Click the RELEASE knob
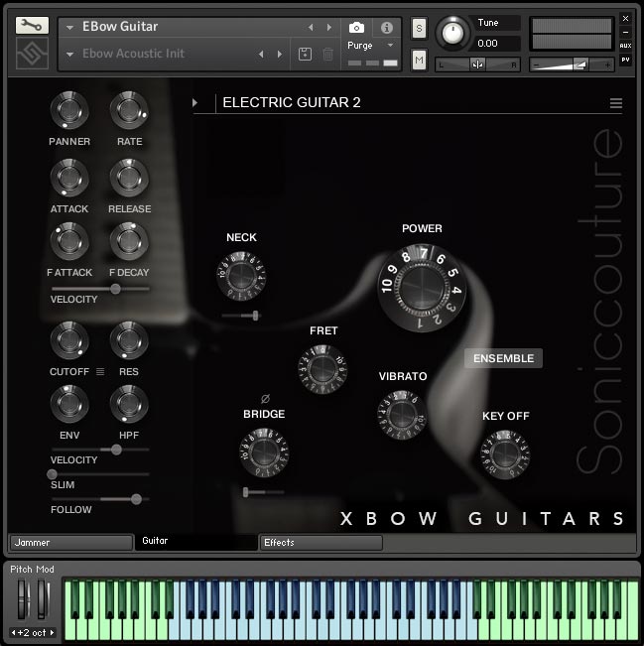The width and height of the screenshot is (644, 646). tap(129, 178)
